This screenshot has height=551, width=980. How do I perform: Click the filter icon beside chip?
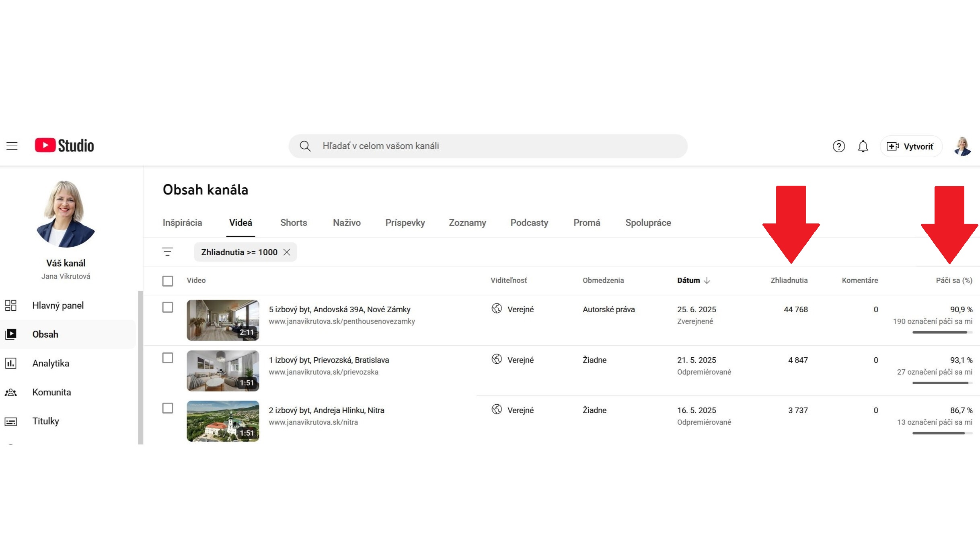pyautogui.click(x=167, y=252)
